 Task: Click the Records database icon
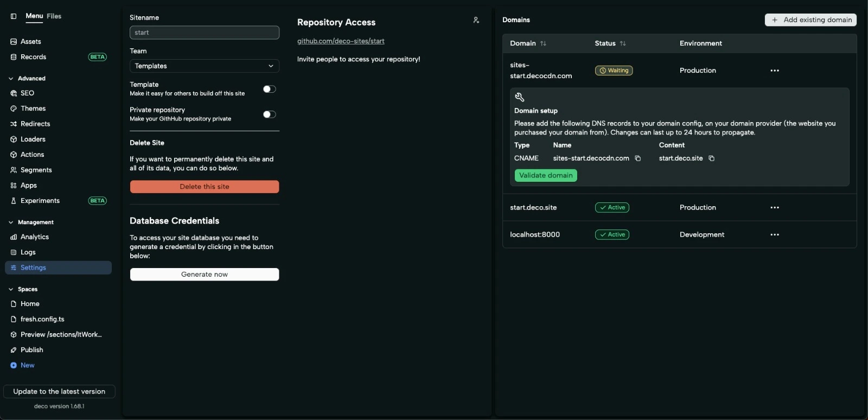[14, 57]
